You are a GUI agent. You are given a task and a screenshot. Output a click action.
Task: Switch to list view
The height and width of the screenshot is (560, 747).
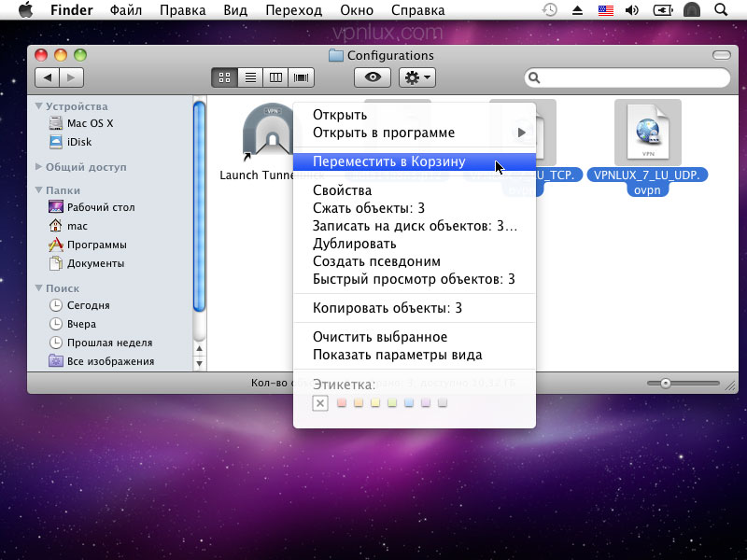tap(250, 77)
